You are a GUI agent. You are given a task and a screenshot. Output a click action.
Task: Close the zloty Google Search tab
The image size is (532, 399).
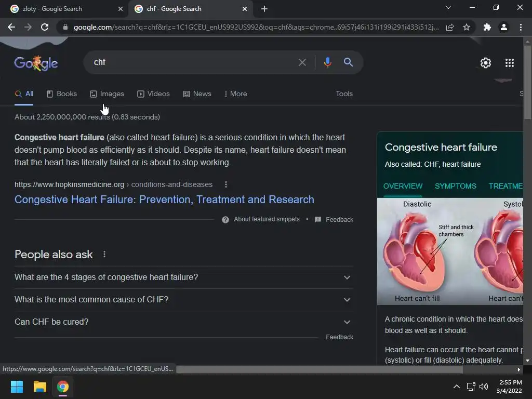[121, 9]
